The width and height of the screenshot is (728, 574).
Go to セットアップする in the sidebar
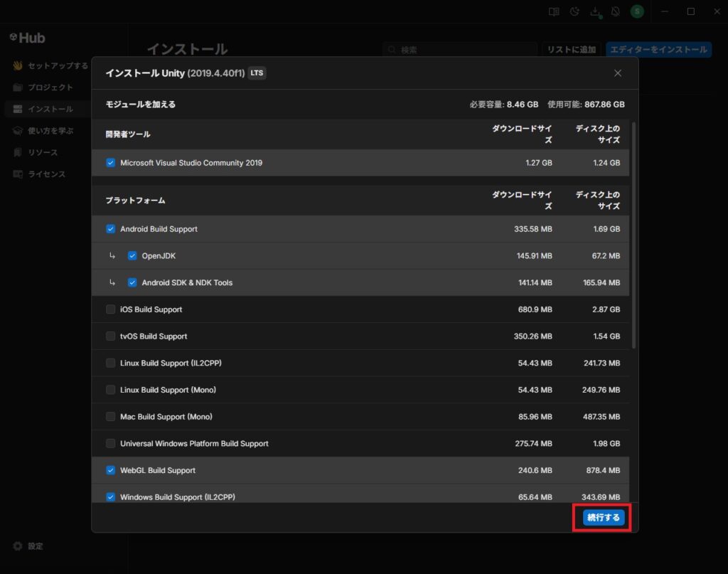coord(50,65)
